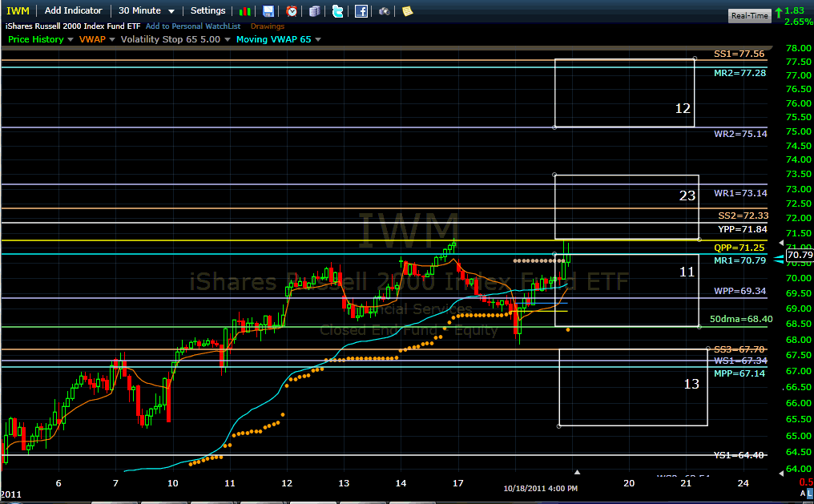814x504 pixels.
Task: Toggle logarithmic scale with the L button
Action: pyautogui.click(x=810, y=494)
